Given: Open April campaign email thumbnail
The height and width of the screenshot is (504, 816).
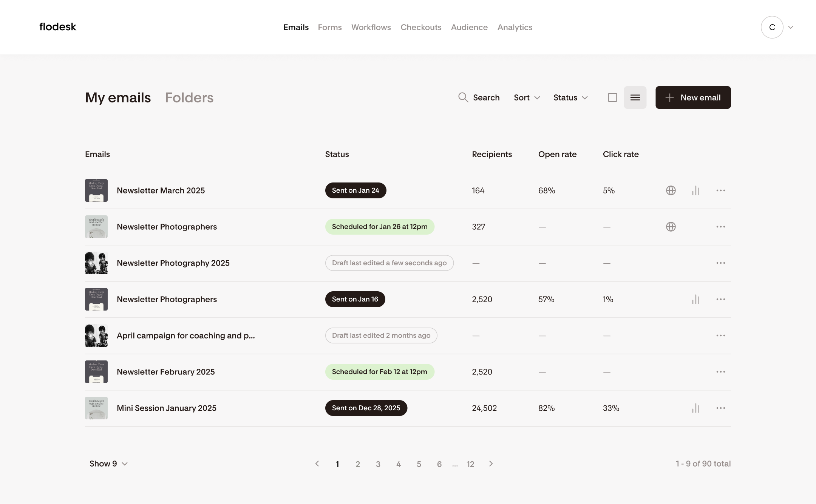Looking at the screenshot, I should [96, 335].
